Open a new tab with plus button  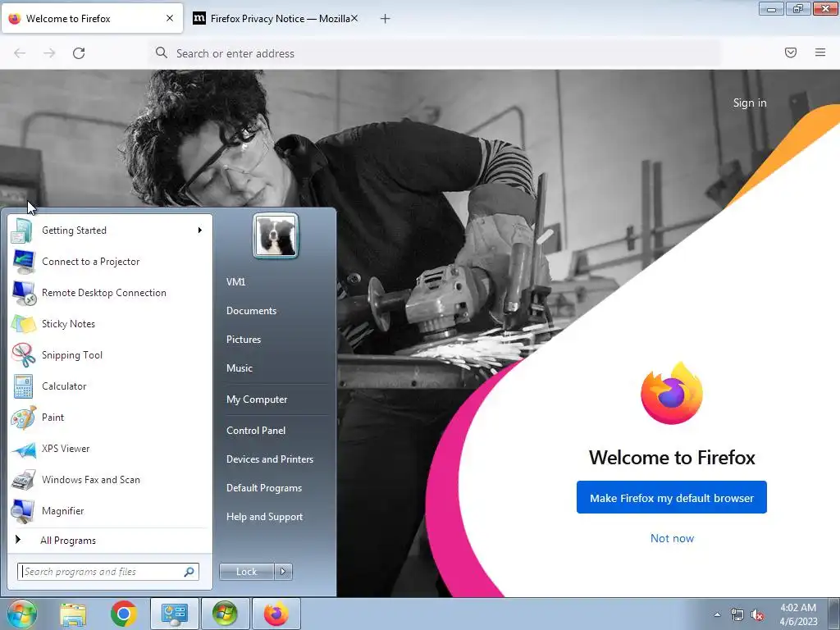[385, 19]
